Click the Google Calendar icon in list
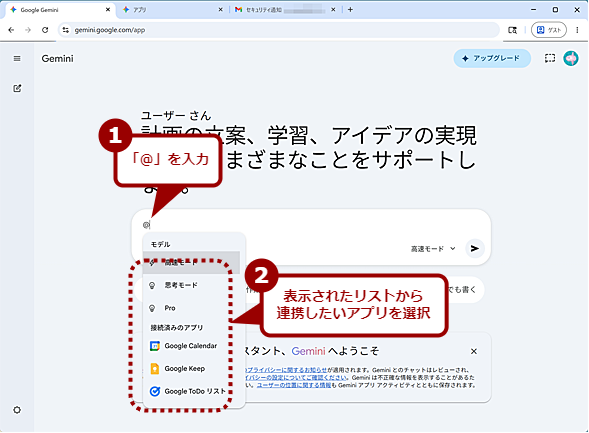This screenshot has width=589, height=433. pos(155,346)
